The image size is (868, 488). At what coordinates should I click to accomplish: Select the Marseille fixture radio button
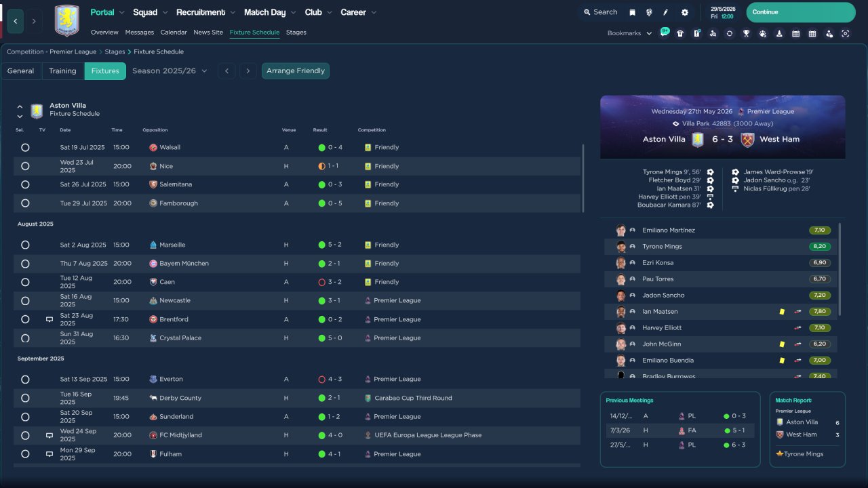pyautogui.click(x=25, y=245)
